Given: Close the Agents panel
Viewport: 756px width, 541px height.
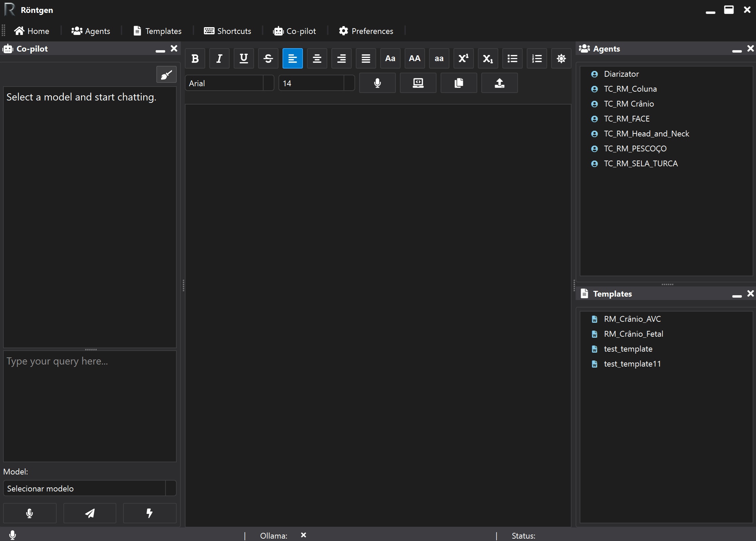Looking at the screenshot, I should click(751, 49).
